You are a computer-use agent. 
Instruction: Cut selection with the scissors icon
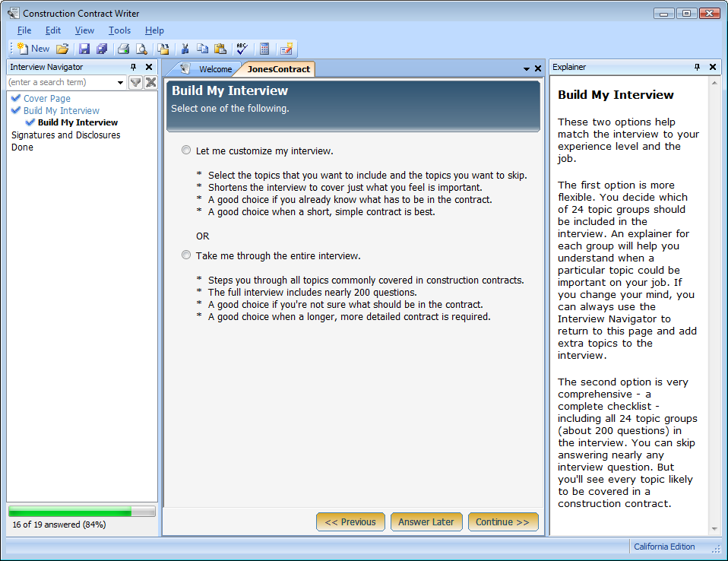tap(185, 49)
